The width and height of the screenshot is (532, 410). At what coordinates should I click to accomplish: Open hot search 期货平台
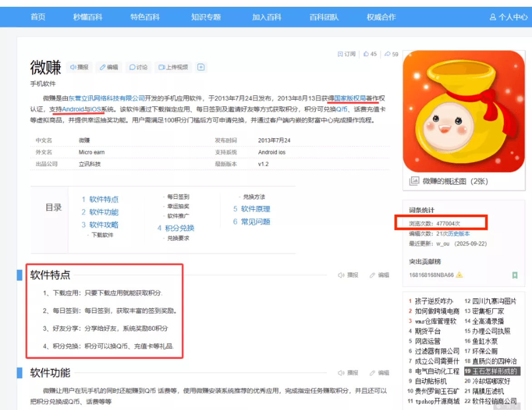click(x=428, y=331)
